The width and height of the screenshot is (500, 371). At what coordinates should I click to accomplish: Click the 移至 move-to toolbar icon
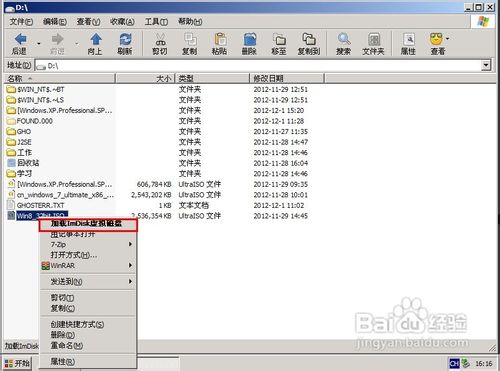pos(279,39)
